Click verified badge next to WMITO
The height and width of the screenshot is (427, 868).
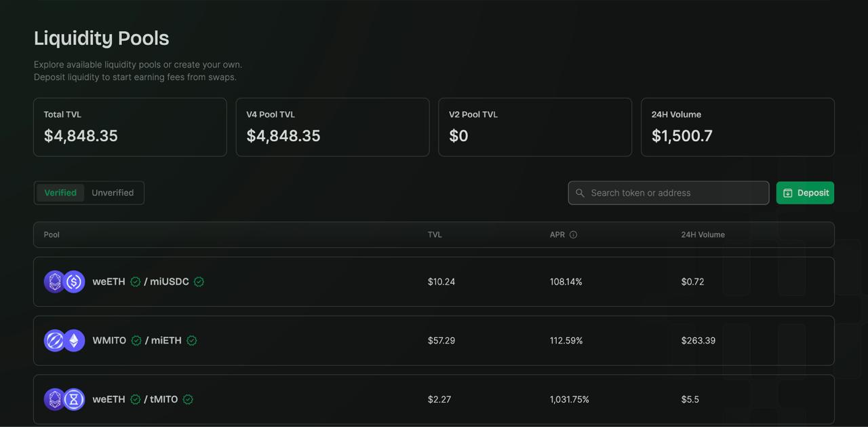[x=136, y=341]
